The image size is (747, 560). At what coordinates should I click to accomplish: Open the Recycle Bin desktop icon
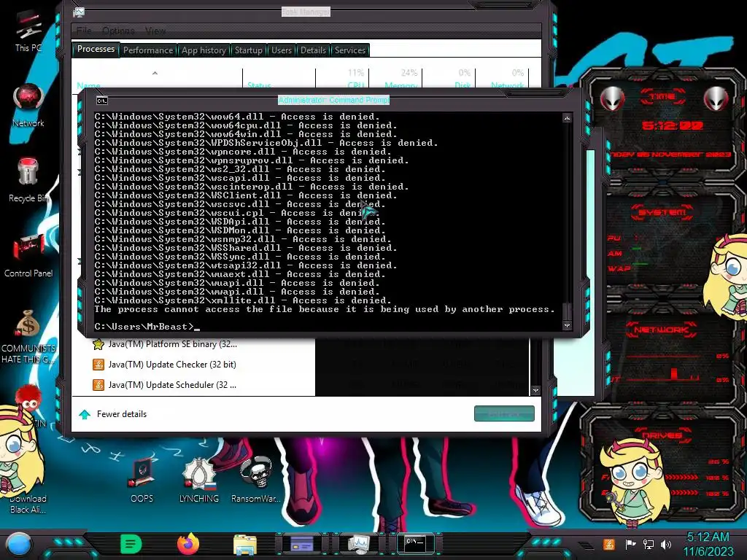point(28,179)
